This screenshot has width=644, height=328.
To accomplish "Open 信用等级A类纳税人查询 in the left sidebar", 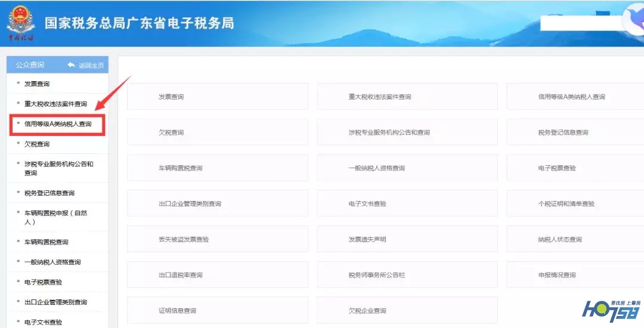I will pos(57,125).
